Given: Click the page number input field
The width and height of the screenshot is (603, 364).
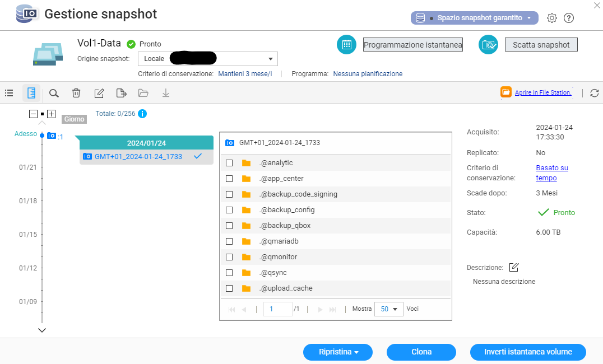Looking at the screenshot, I should pyautogui.click(x=277, y=309).
